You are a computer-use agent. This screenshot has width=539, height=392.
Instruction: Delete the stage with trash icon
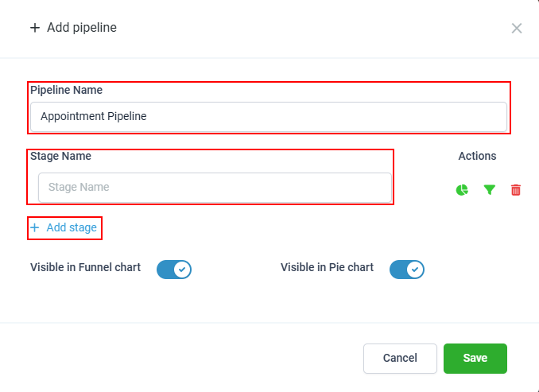[516, 190]
